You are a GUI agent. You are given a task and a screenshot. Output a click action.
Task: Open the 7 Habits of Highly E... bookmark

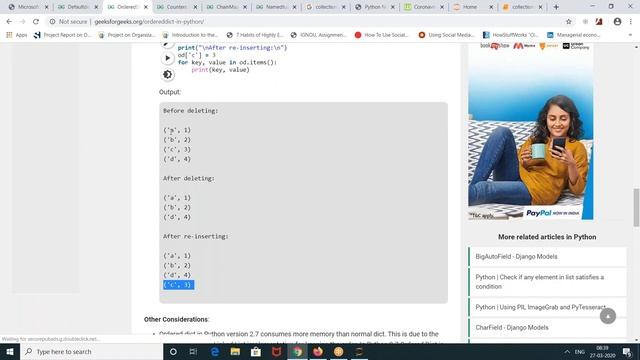click(x=255, y=35)
